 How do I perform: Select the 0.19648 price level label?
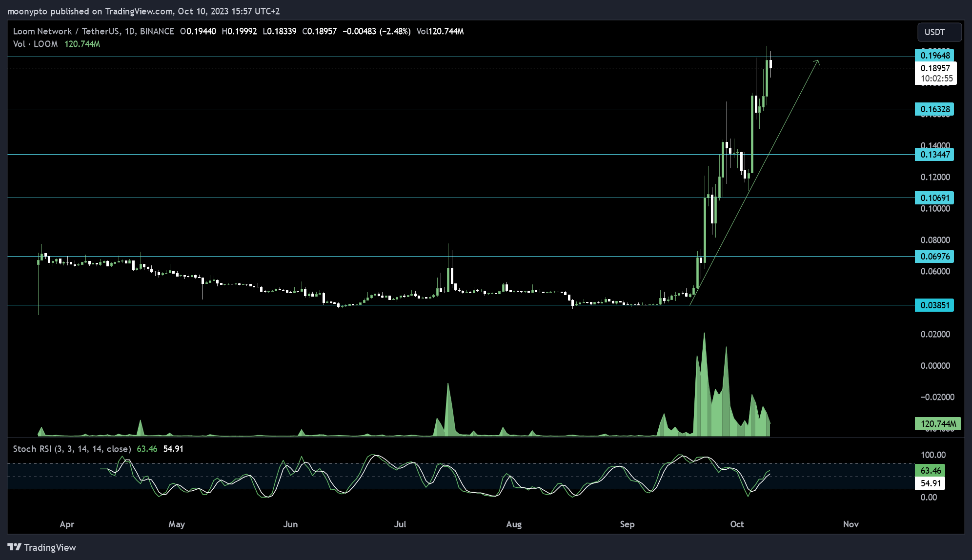(934, 55)
